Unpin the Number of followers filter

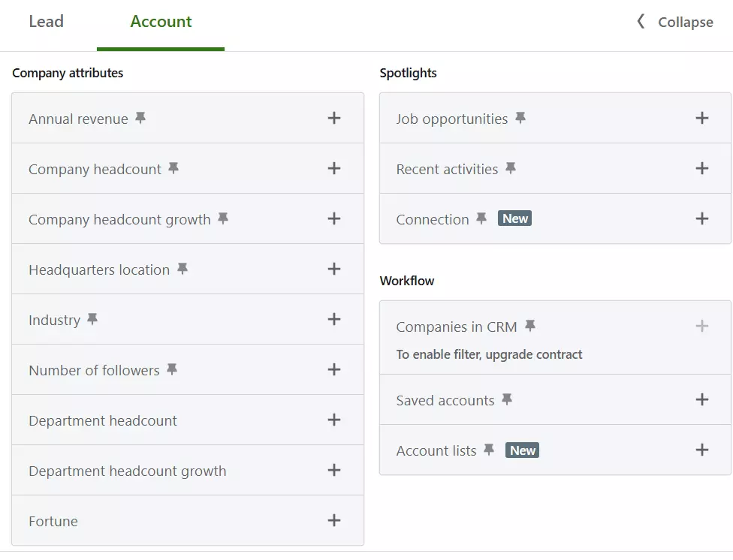pos(171,368)
